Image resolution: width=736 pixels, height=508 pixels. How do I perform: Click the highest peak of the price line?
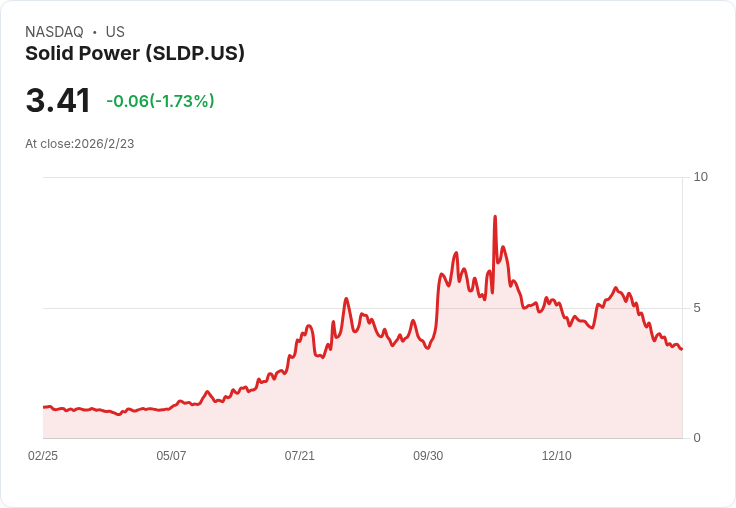coord(495,217)
